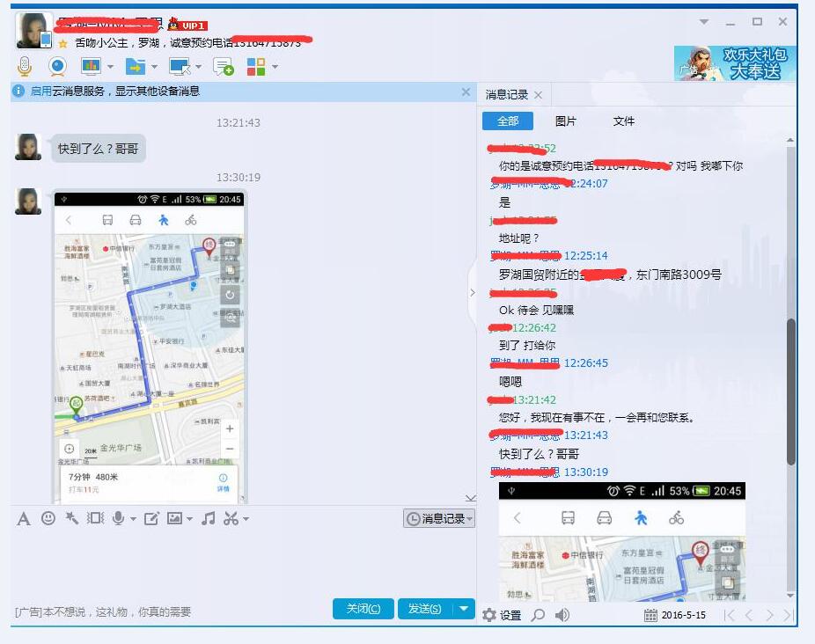The height and width of the screenshot is (644, 815).
Task: Open 设置 settings in the history panel
Action: pyautogui.click(x=502, y=616)
